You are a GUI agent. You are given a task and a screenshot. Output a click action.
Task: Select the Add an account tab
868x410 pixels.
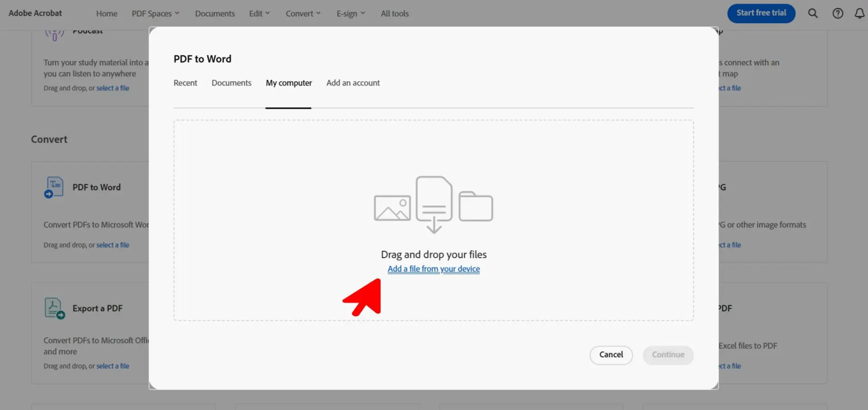pyautogui.click(x=353, y=83)
